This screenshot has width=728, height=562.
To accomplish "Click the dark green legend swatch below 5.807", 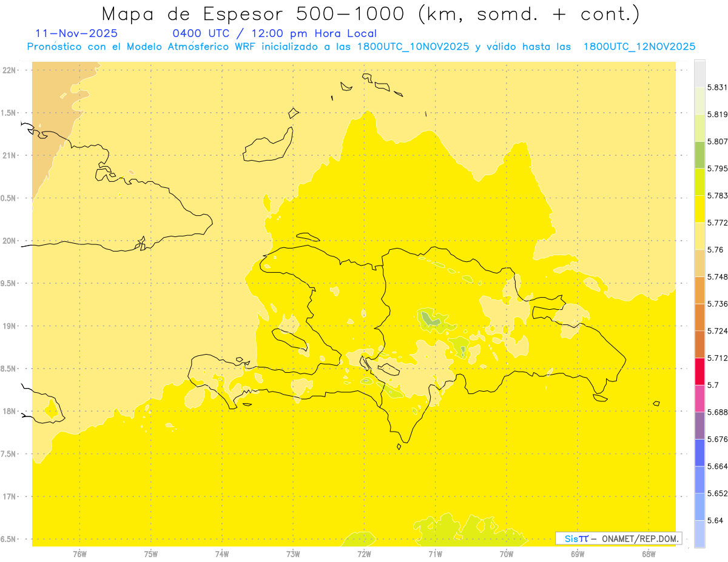I will pyautogui.click(x=699, y=155).
